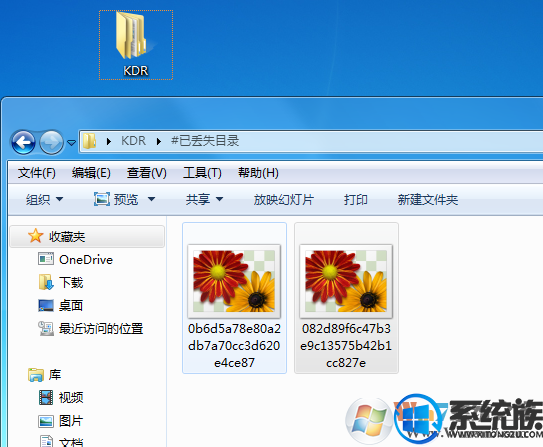This screenshot has width=543, height=447.
Task: Open the 共享 dropdown
Action: pos(204,199)
